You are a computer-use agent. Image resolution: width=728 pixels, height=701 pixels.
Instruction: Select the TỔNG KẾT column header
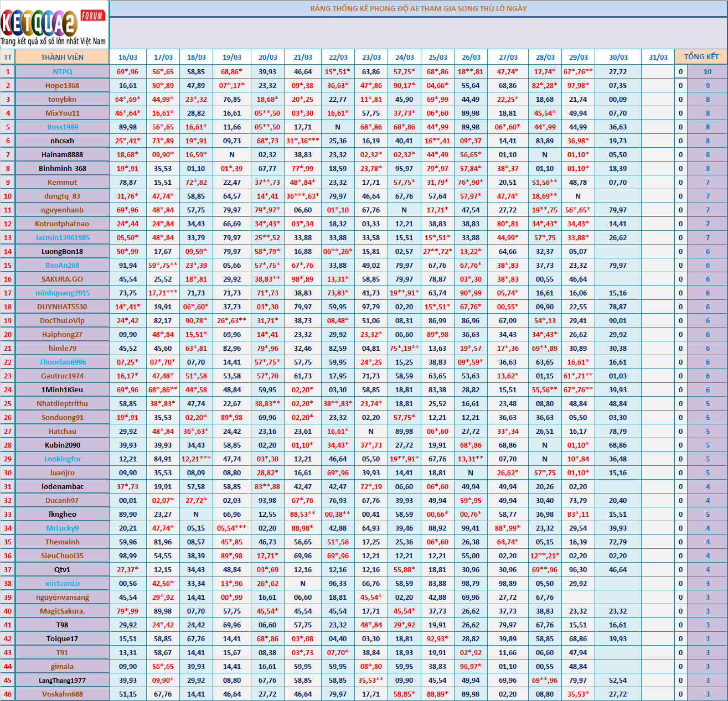click(701, 57)
